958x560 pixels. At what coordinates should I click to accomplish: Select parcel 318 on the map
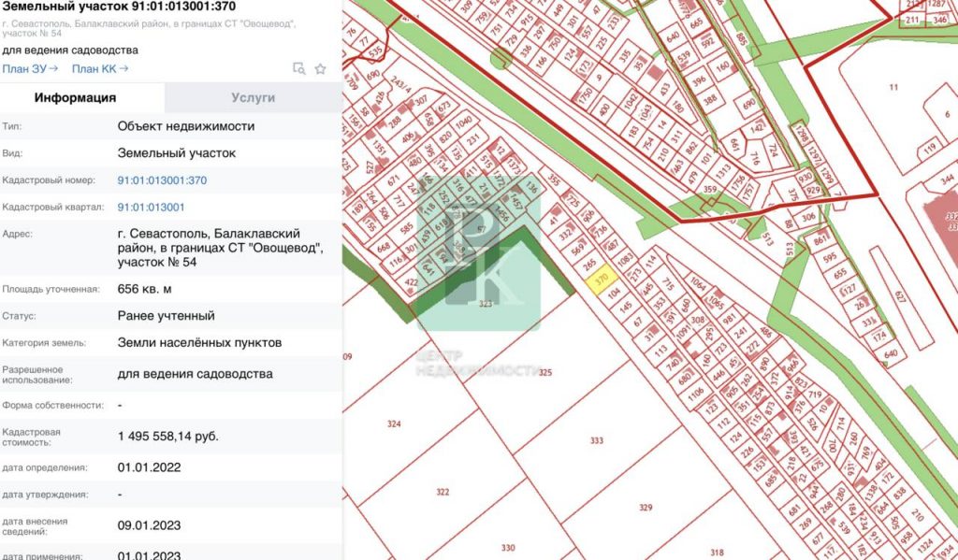717,553
